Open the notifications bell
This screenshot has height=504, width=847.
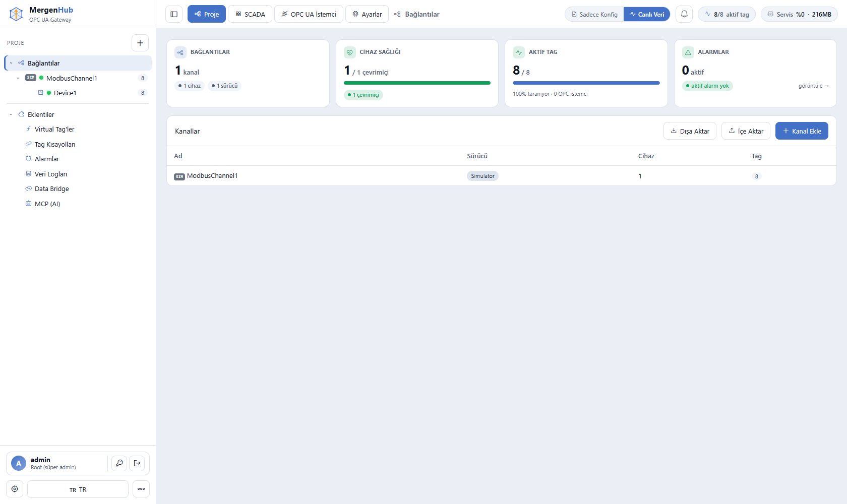(x=684, y=14)
